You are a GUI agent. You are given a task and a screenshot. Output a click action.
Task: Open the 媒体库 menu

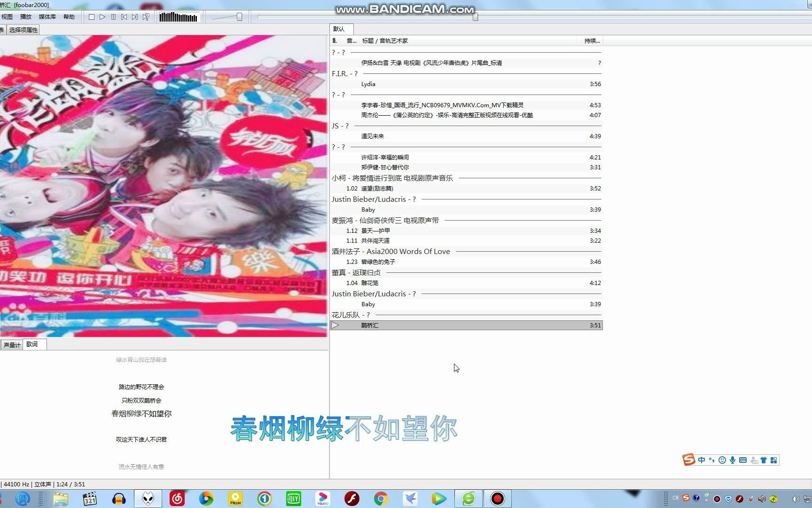pyautogui.click(x=47, y=17)
